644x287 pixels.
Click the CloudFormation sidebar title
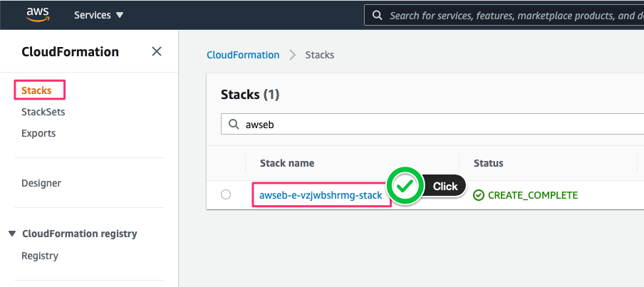71,52
